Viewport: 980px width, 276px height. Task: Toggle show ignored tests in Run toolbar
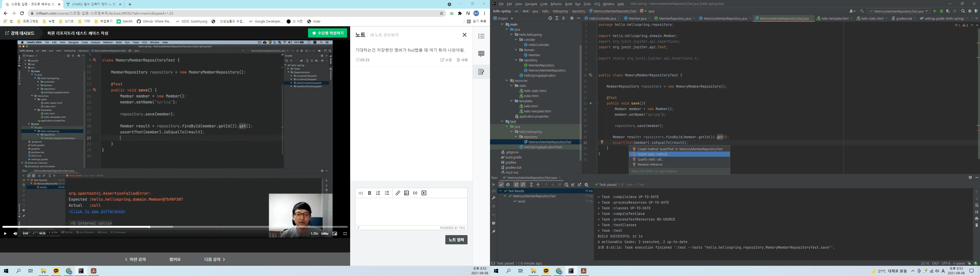click(508, 185)
